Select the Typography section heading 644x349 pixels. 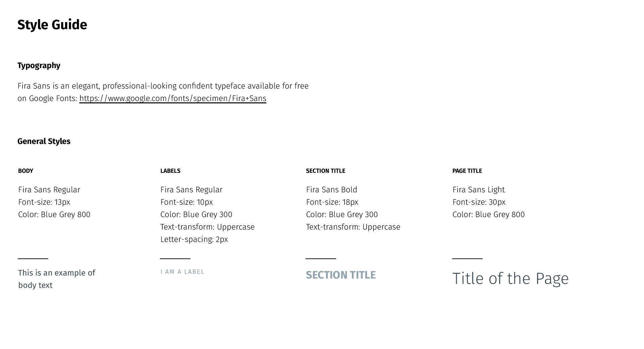[39, 65]
